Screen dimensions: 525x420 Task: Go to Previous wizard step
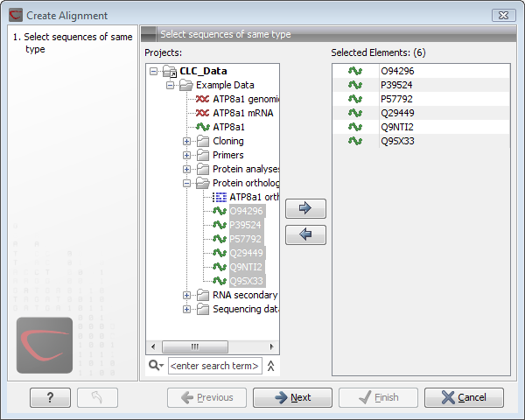pyautogui.click(x=206, y=397)
